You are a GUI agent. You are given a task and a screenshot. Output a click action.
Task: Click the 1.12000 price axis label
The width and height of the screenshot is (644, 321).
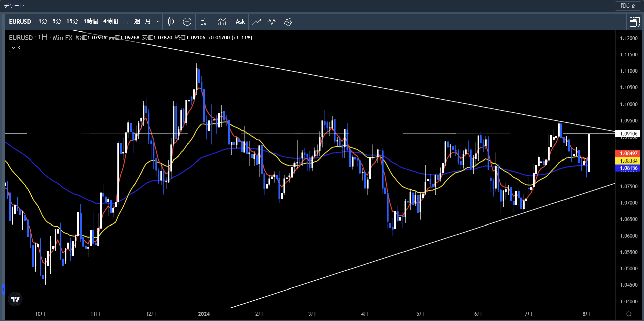[629, 38]
